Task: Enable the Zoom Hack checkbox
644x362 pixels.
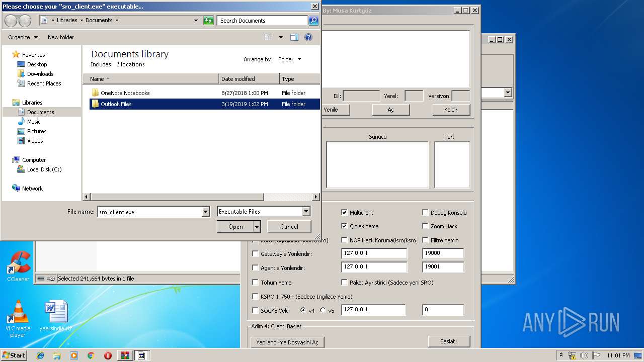Action: click(x=425, y=226)
